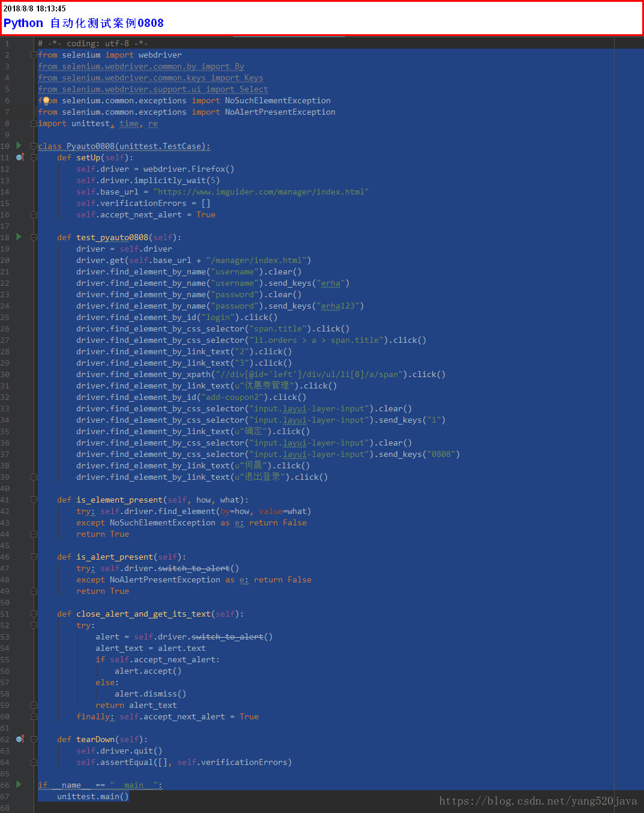Click the 退出登录 link text line
The width and height of the screenshot is (644, 813).
pyautogui.click(x=202, y=477)
